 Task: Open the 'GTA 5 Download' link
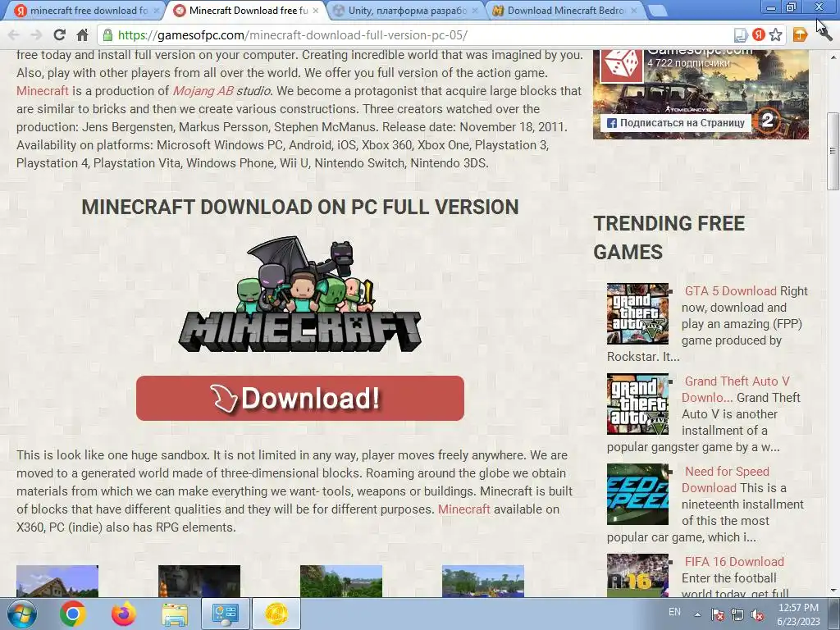(730, 291)
